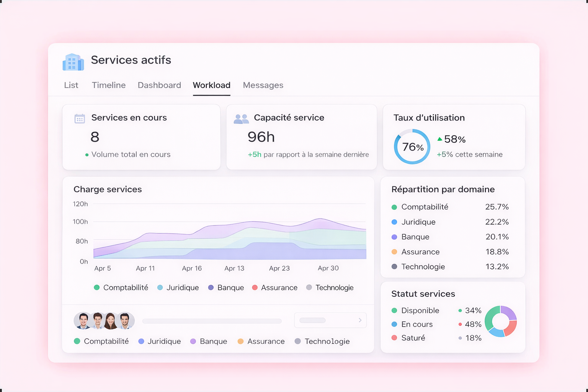
Task: Select the woman's avatar in the team row
Action: tap(111, 321)
